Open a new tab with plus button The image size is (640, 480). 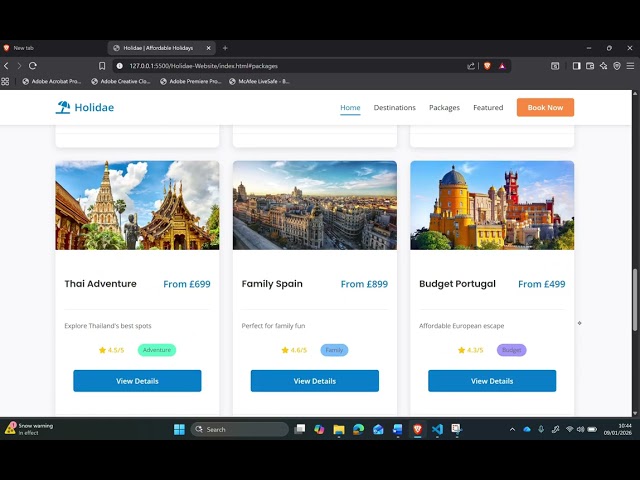[225, 48]
